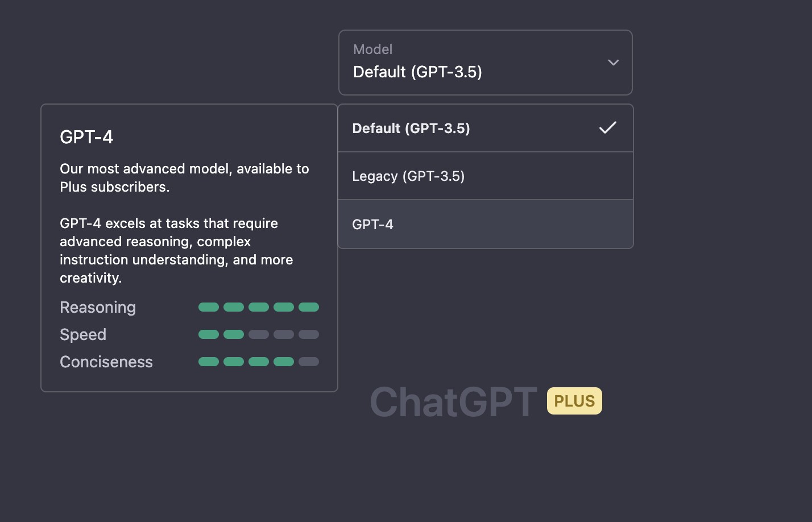
Task: Click the checkmark beside Default (GPT-3.5)
Action: (x=607, y=128)
